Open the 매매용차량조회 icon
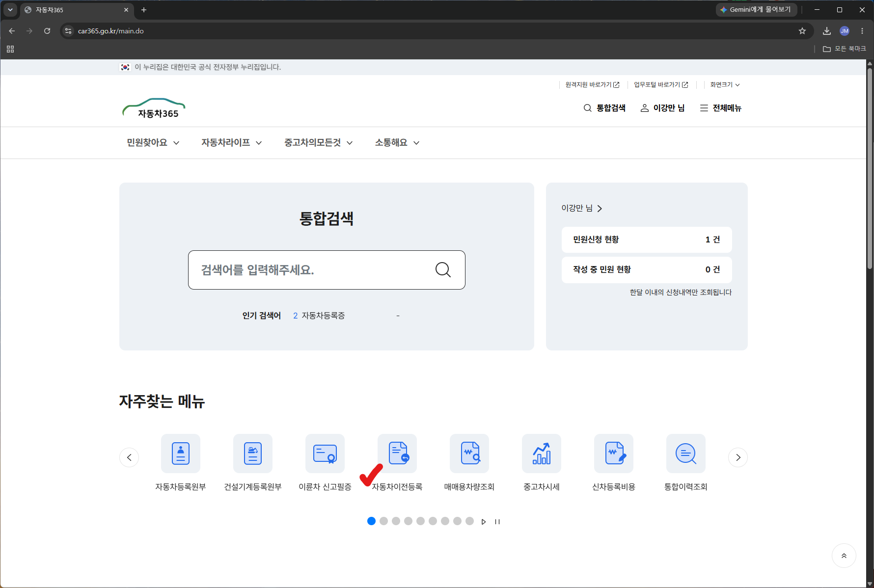Viewport: 874px width, 588px height. coord(469,454)
